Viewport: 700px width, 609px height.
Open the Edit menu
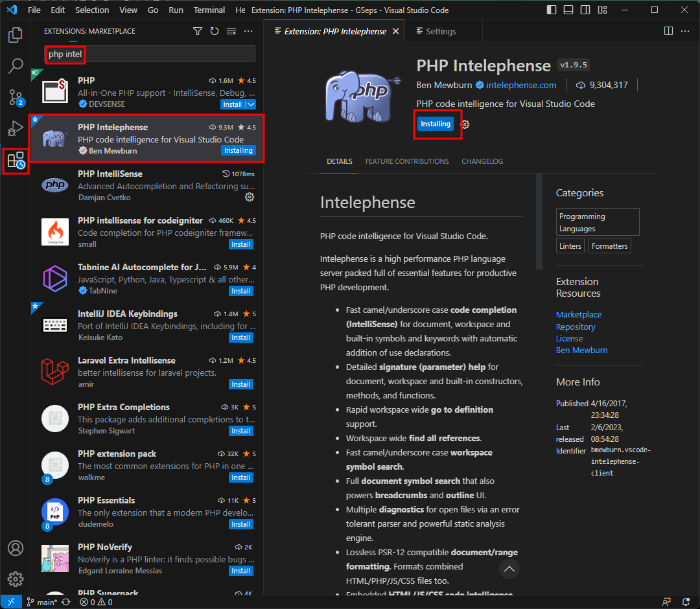pos(58,10)
